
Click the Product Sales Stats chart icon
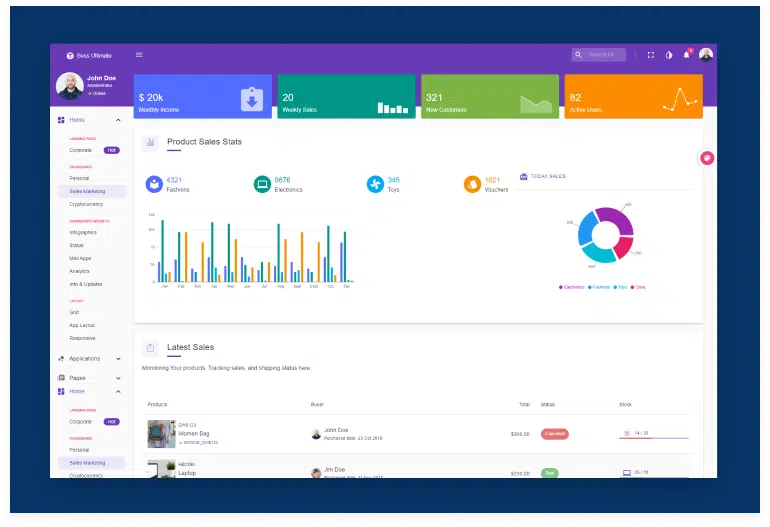tap(150, 142)
